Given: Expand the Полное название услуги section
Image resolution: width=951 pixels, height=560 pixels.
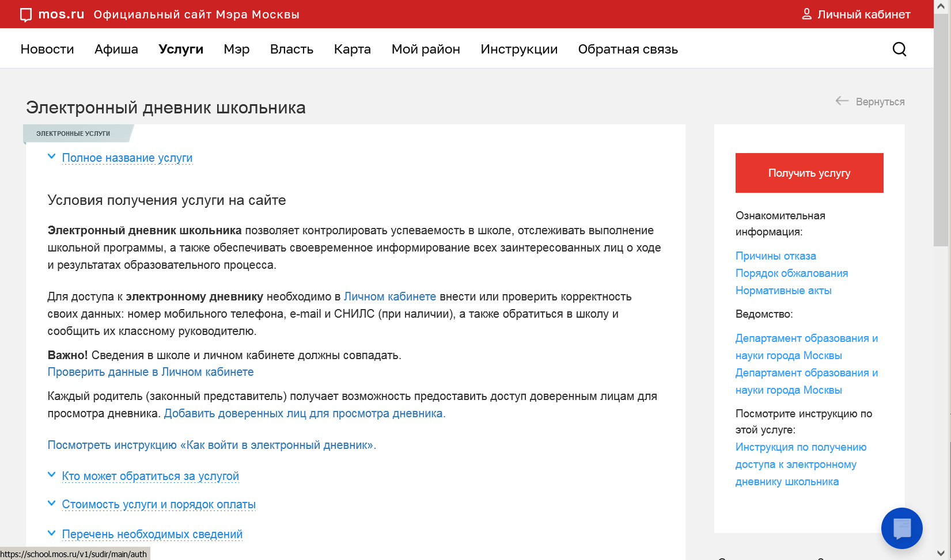Looking at the screenshot, I should [x=127, y=158].
